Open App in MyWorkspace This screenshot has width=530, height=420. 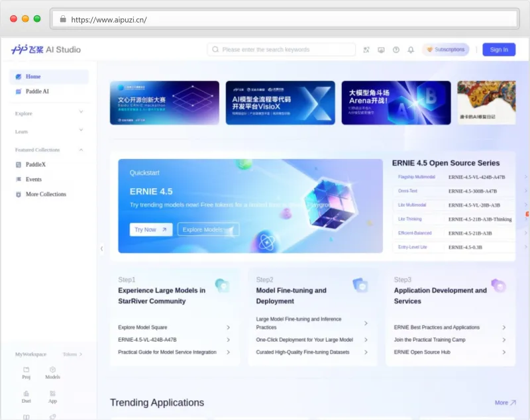point(52,396)
